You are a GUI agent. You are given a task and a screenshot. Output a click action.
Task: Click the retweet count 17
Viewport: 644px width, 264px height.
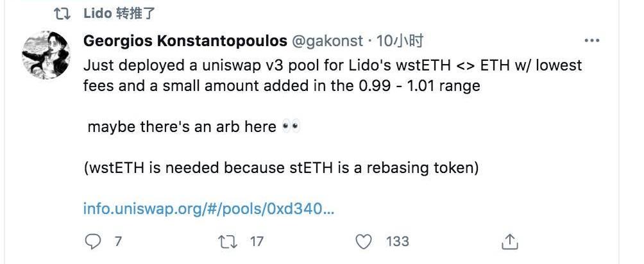(257, 242)
